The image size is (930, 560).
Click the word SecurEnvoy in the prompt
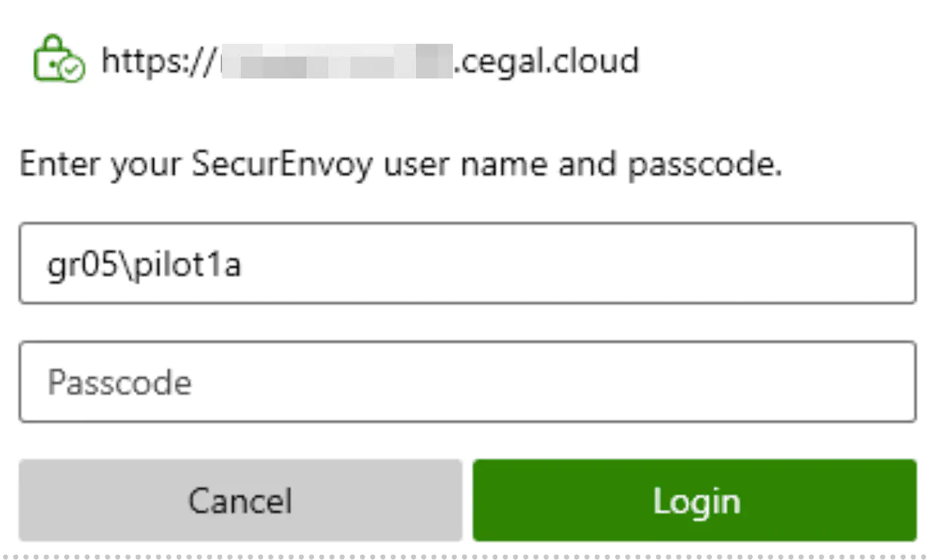(x=282, y=165)
